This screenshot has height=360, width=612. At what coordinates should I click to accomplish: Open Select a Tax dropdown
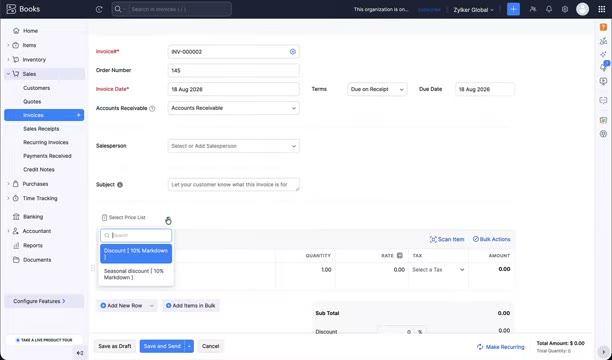coord(438,270)
